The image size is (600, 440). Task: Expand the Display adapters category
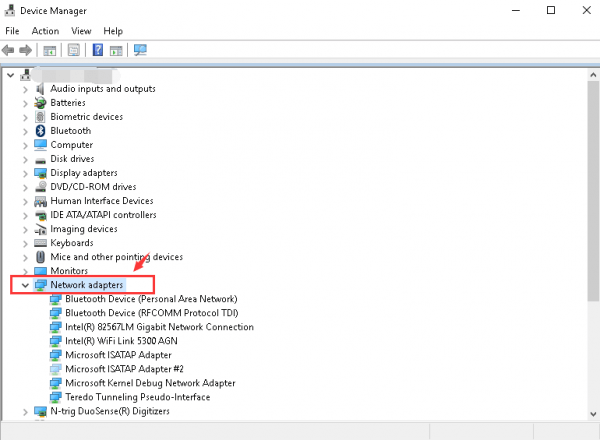tap(25, 174)
